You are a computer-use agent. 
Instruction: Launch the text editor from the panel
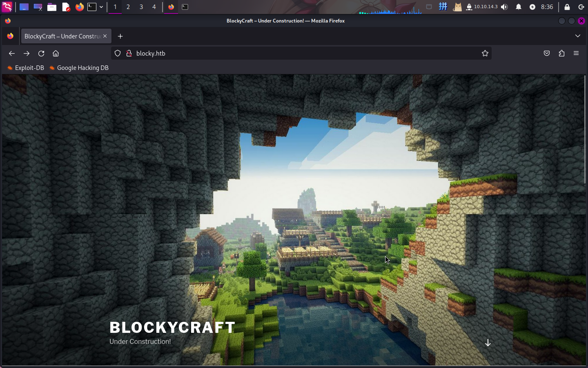pyautogui.click(x=66, y=7)
